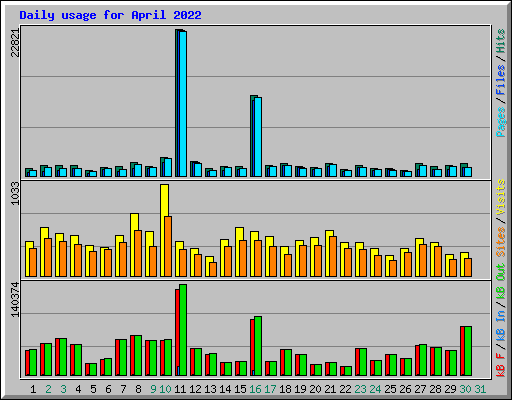The image size is (512, 400).
Task: Select the 1033 visits axis value
Action: click(x=15, y=193)
